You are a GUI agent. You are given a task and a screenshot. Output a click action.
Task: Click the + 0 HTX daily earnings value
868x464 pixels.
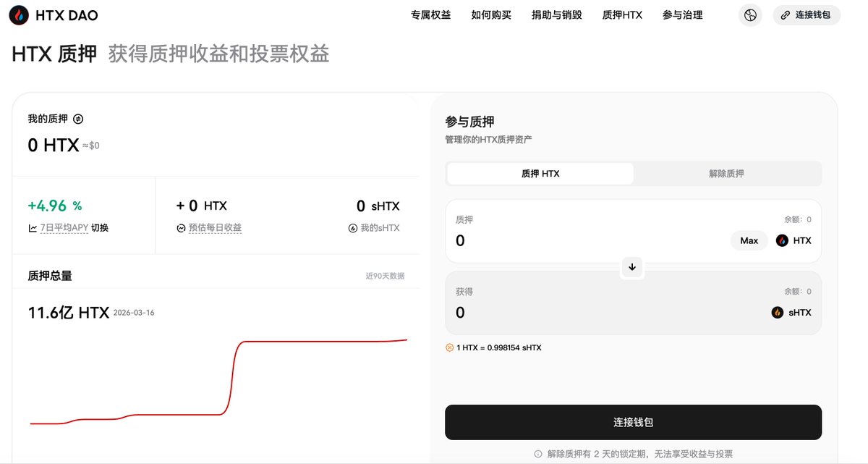[201, 206]
